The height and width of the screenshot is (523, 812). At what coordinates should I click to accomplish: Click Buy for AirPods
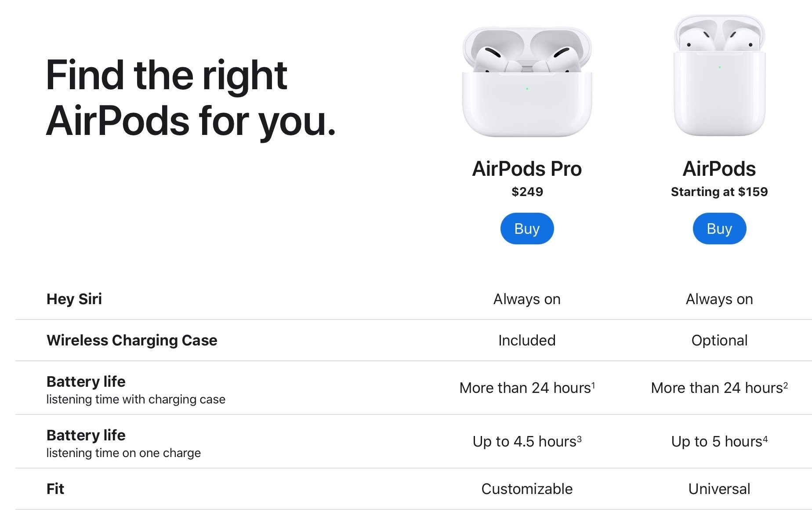[719, 229]
